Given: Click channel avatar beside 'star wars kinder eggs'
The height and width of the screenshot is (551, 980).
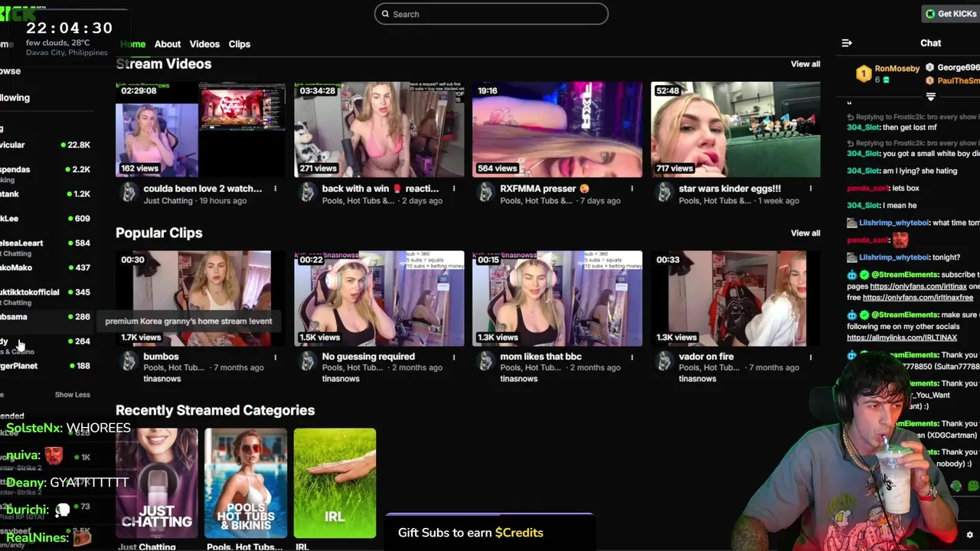Looking at the screenshot, I should 664,192.
